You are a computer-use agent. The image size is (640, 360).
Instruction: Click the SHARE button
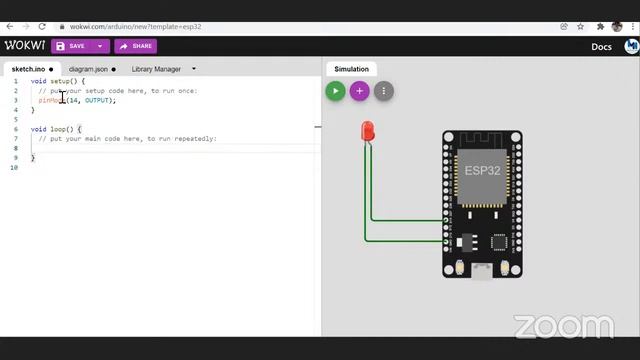[136, 46]
